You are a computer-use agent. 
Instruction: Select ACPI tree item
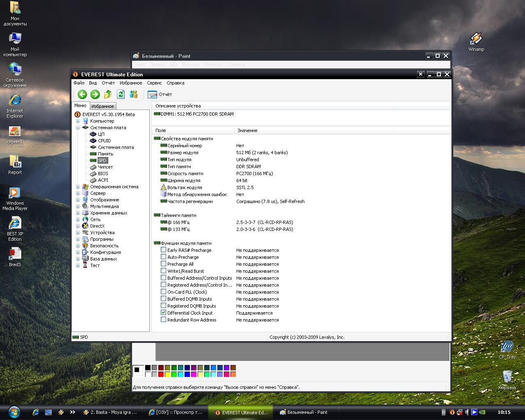coord(103,180)
